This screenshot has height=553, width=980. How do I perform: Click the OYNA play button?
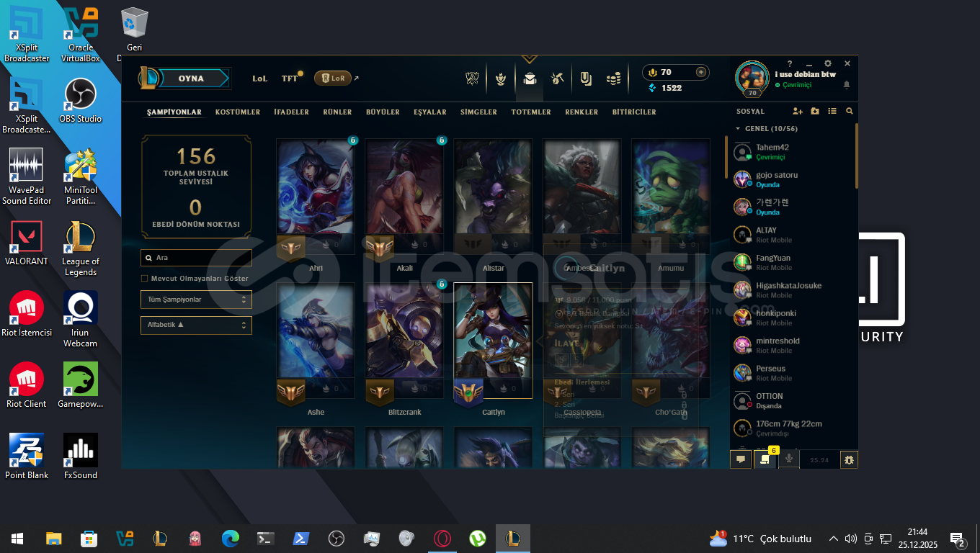192,78
